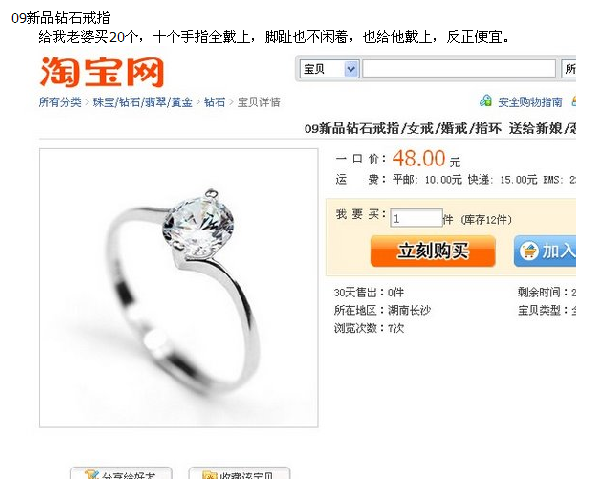This screenshot has height=486, width=605.
Task: Click the 收藏该宝贝 favorite folder icon
Action: (210, 475)
